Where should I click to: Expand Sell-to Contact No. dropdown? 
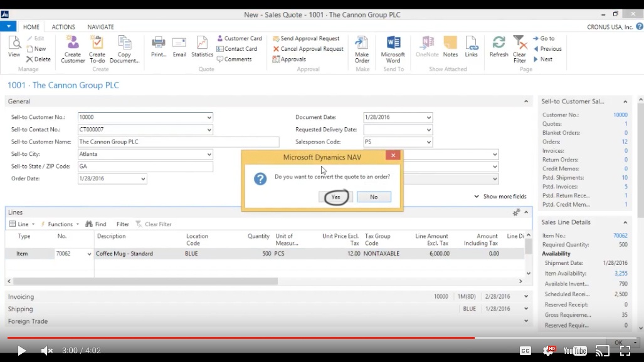coord(209,130)
